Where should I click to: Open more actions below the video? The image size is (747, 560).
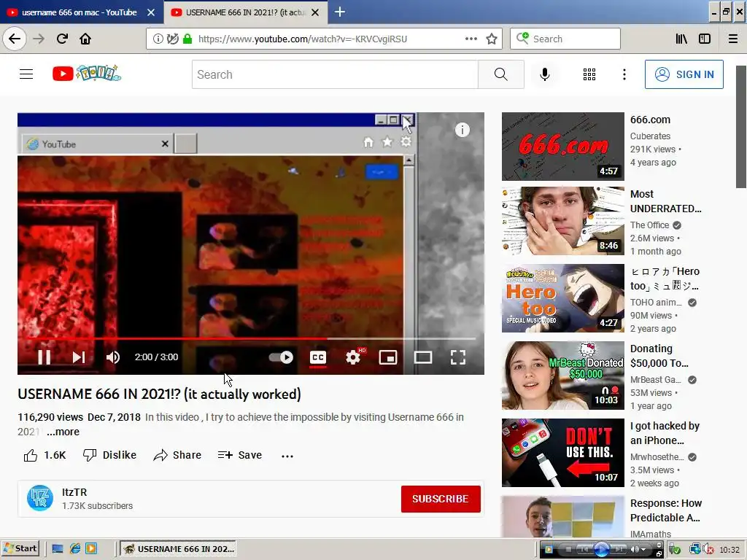[x=287, y=456]
